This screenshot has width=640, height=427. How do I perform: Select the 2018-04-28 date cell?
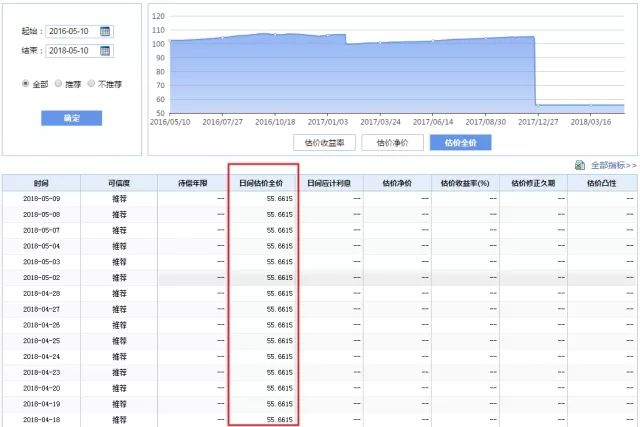[42, 293]
